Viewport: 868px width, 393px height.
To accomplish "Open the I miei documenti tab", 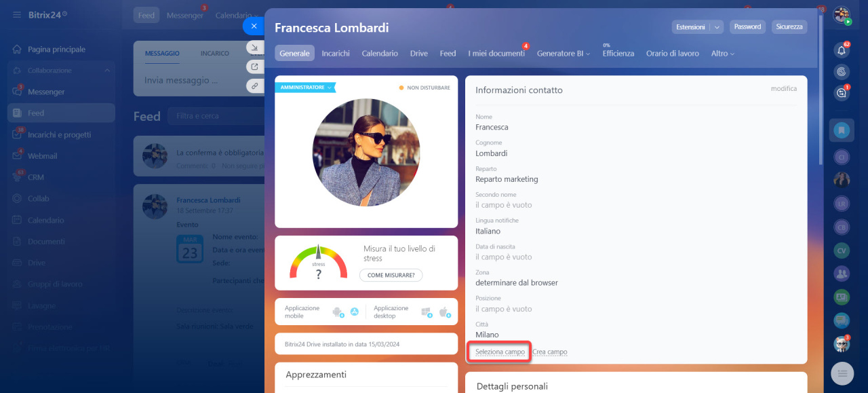I will (x=496, y=54).
